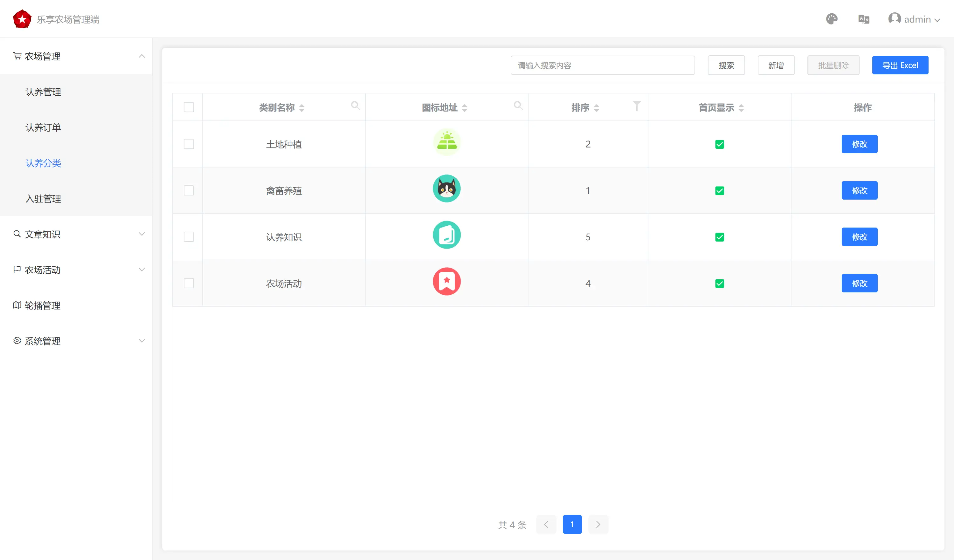Click the 新增 button

tap(776, 65)
